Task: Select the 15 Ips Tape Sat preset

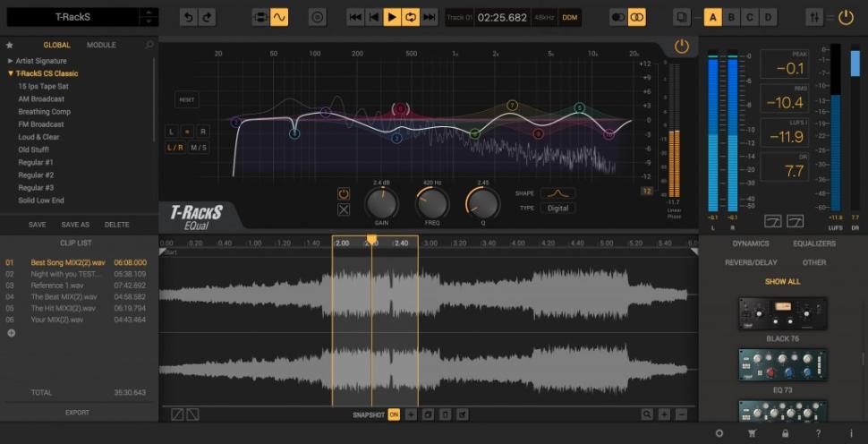Action: 43,86
